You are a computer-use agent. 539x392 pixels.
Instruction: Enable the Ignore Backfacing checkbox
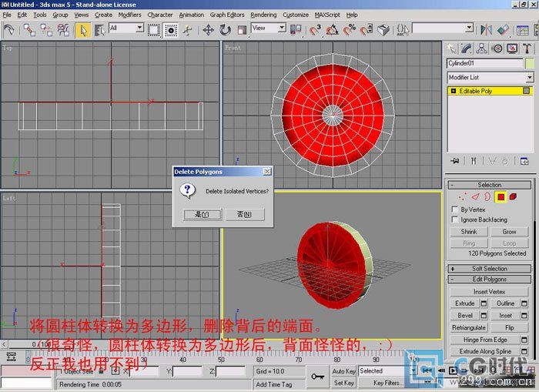pyautogui.click(x=454, y=219)
